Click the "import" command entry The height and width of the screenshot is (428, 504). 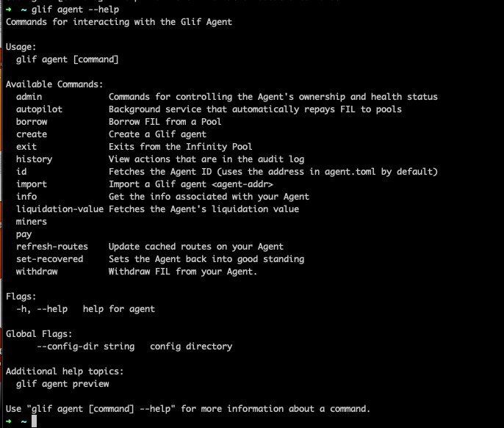(x=32, y=184)
